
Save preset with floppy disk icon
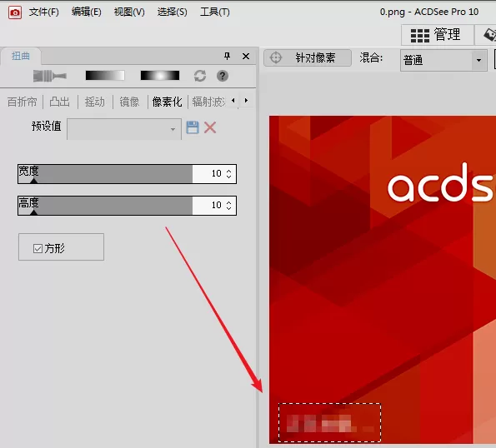(193, 127)
